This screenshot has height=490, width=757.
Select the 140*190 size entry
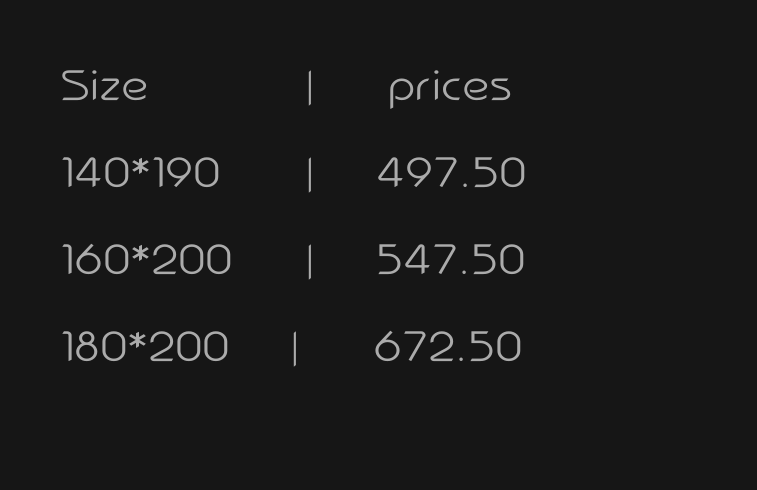point(141,174)
